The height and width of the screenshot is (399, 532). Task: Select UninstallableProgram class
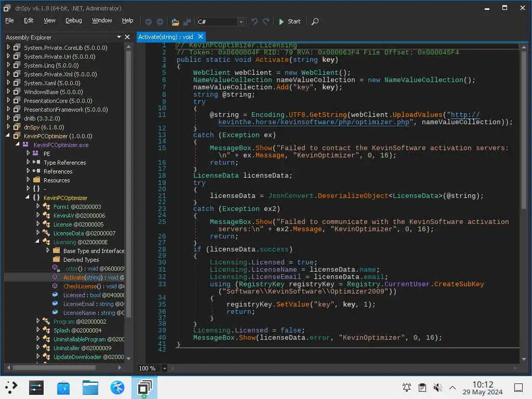(88, 339)
